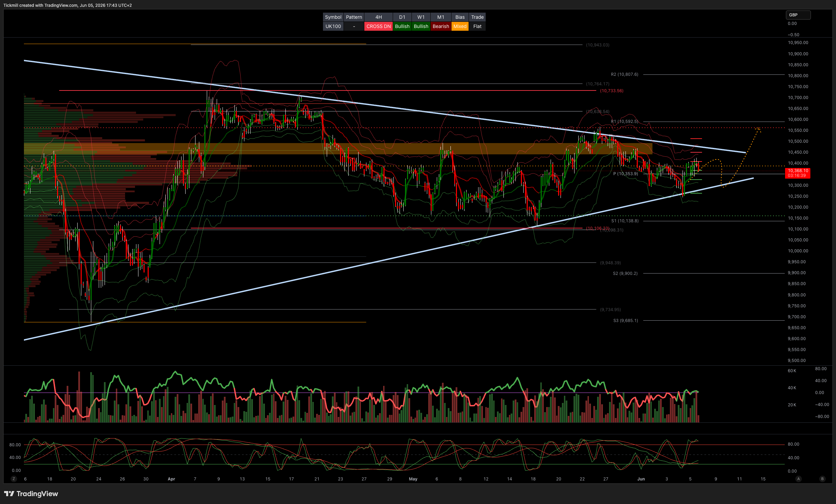
Task: Click the 60K volume axis label
Action: point(792,371)
